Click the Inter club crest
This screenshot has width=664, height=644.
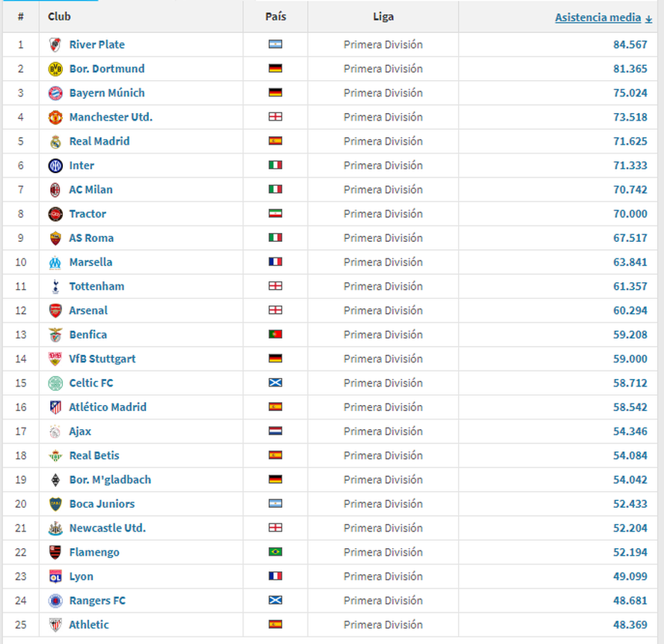(x=55, y=165)
